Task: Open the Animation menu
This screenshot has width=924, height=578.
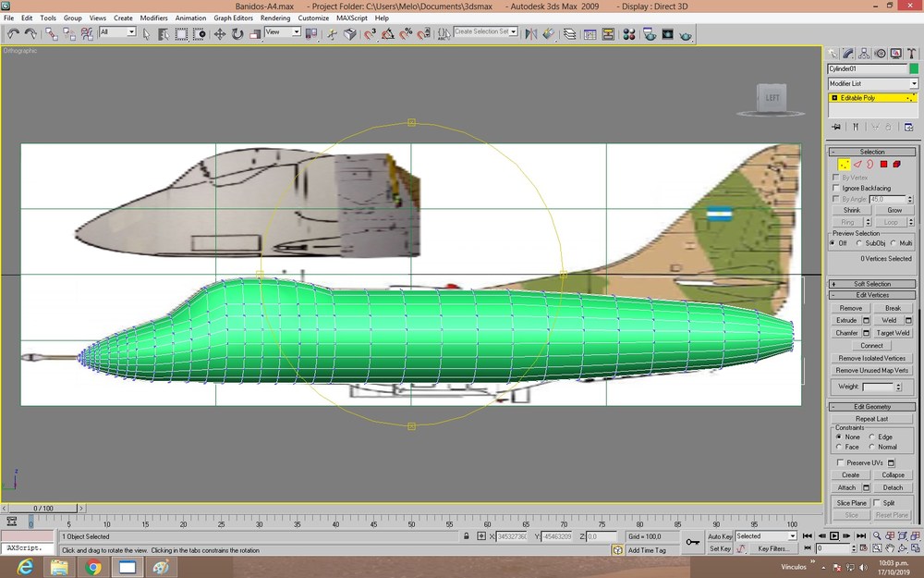Action: (x=190, y=18)
